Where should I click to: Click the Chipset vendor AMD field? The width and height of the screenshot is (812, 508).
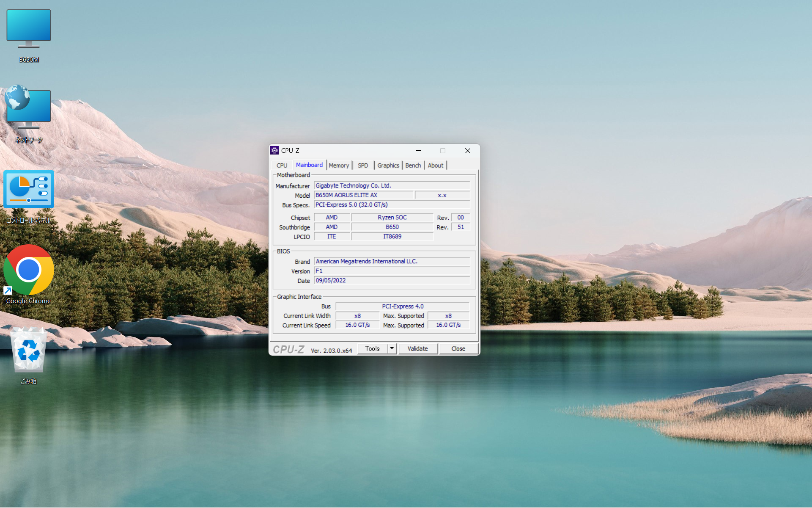[x=332, y=217]
